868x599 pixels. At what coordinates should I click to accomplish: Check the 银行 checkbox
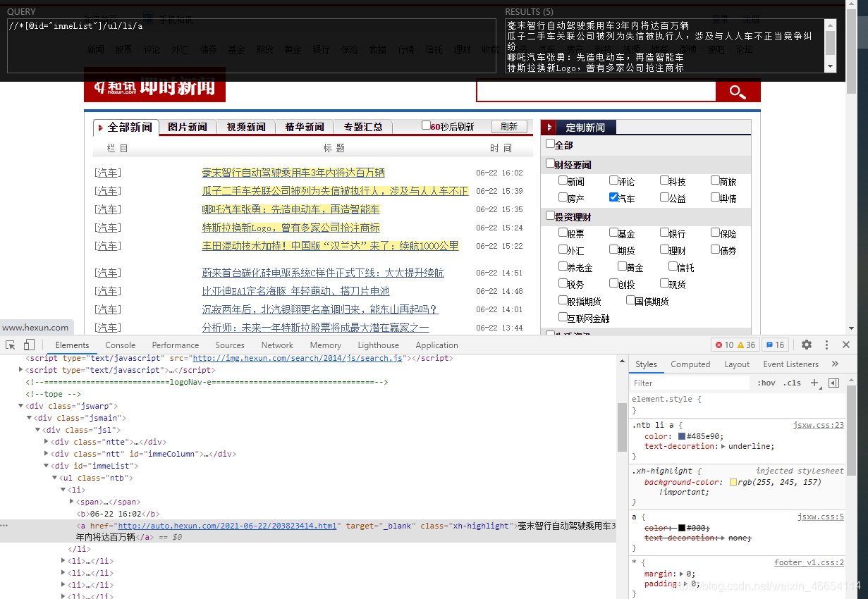pos(665,233)
